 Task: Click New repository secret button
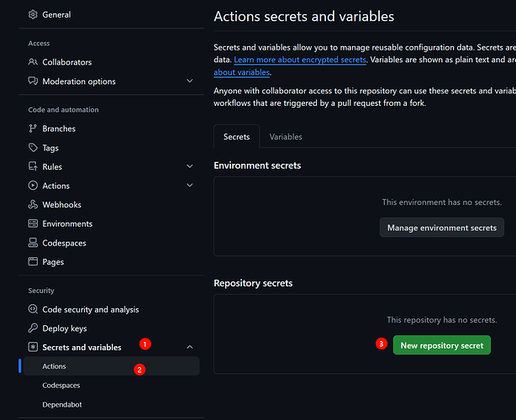(x=442, y=345)
